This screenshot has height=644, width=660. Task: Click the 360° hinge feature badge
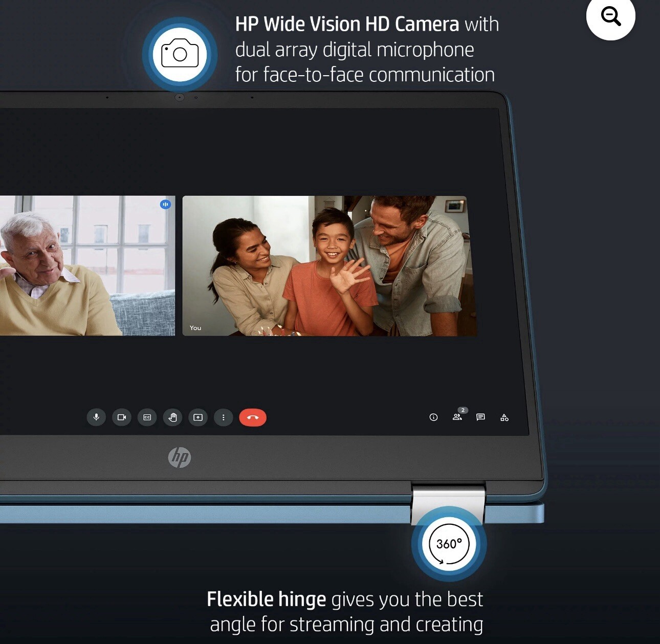point(449,544)
